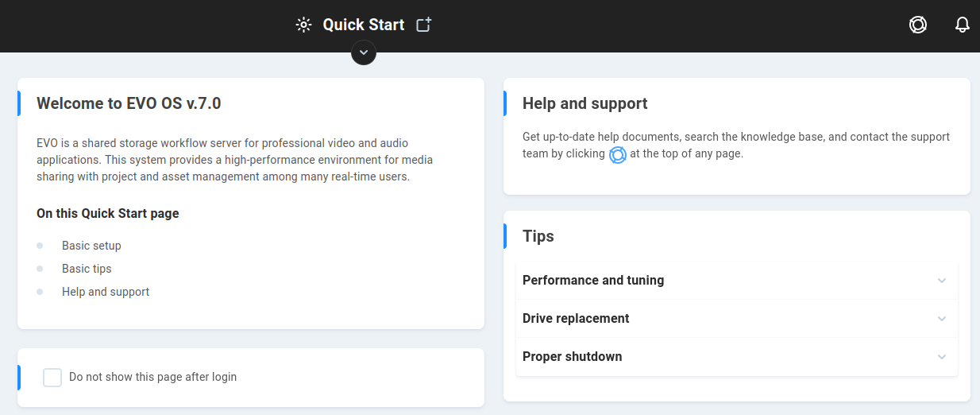Viewport: 980px width, 415px height.
Task: Click the Do not show this page label
Action: [x=152, y=377]
